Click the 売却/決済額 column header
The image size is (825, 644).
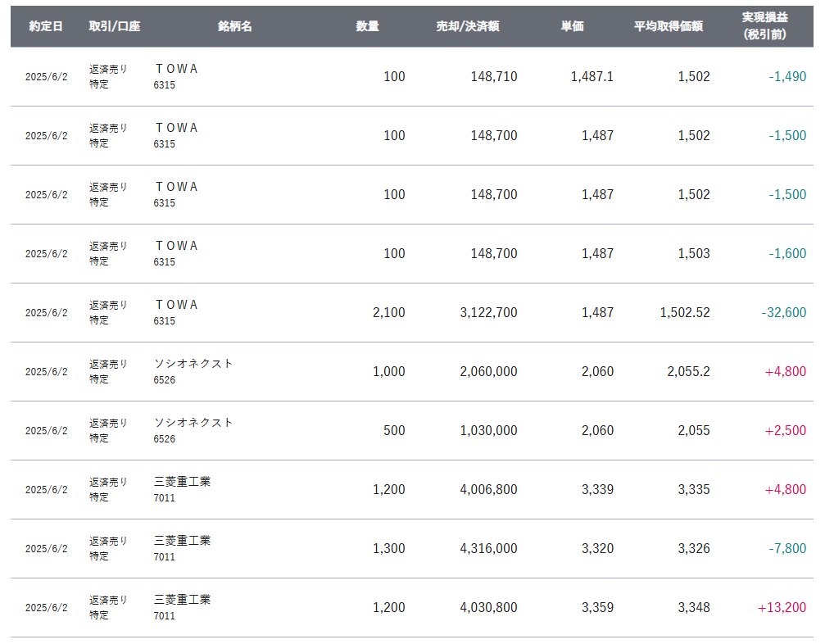pyautogui.click(x=467, y=25)
